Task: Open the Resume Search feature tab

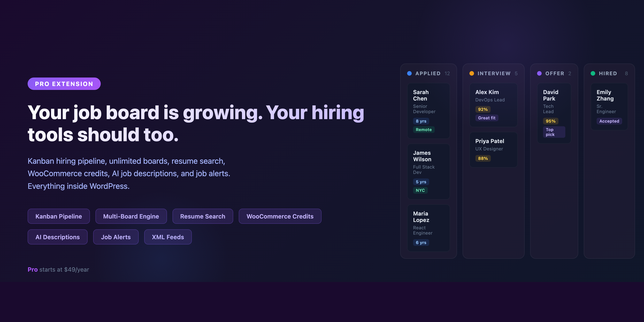Action: [x=203, y=216]
